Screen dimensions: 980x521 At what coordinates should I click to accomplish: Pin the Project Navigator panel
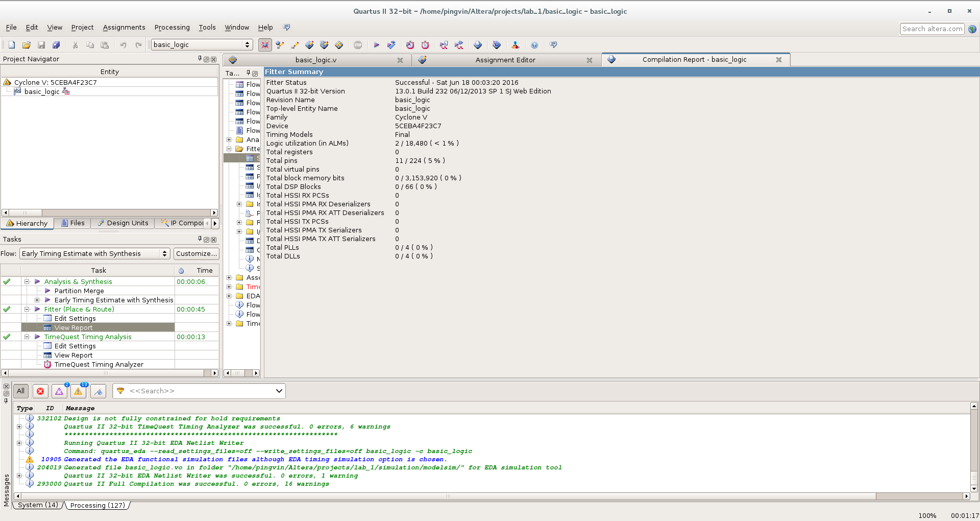[200, 59]
